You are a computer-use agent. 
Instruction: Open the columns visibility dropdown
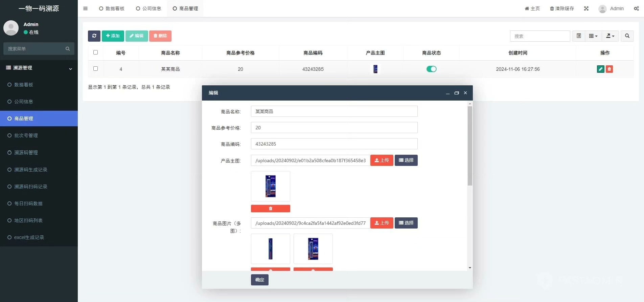coord(593,36)
